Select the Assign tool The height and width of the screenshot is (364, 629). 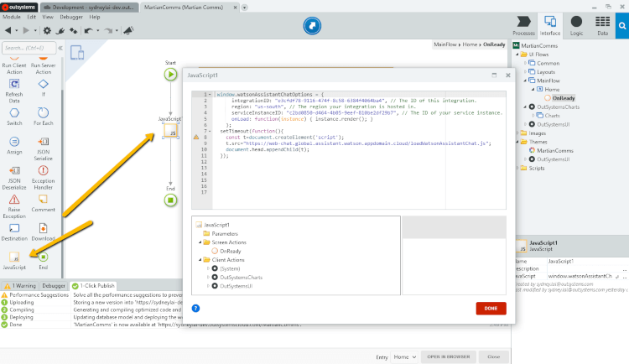14,145
